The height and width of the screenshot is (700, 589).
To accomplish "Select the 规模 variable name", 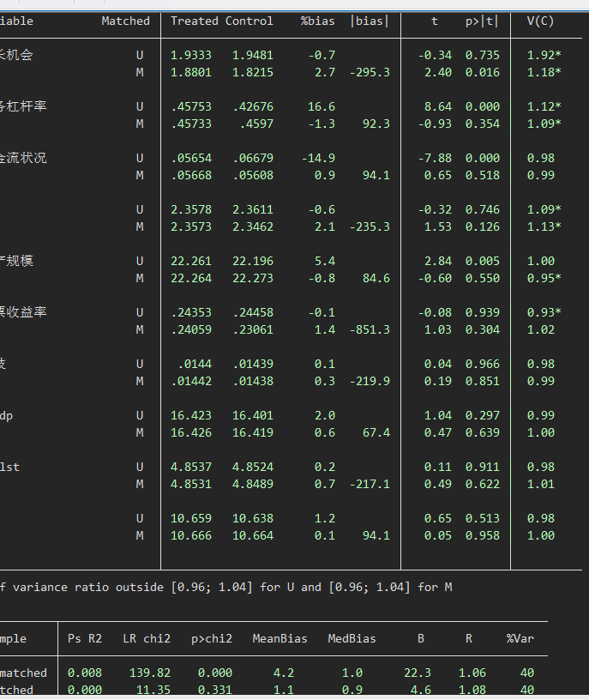I will [x=16, y=261].
